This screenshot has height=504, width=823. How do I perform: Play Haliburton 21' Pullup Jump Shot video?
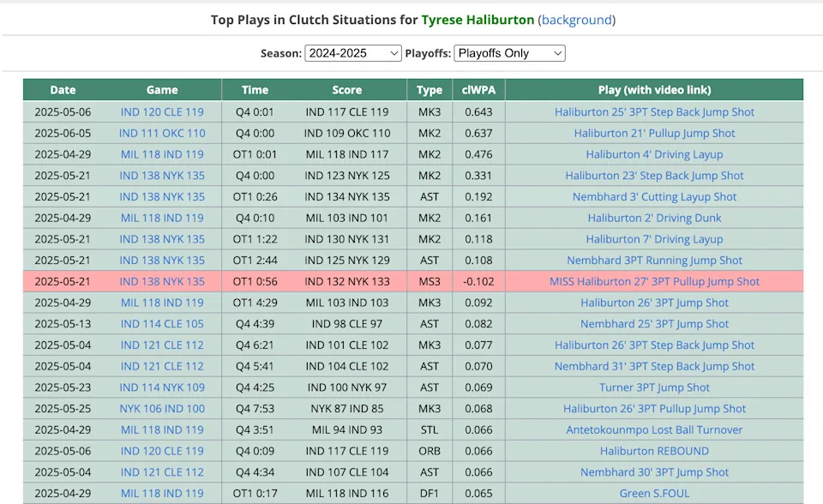click(x=654, y=134)
